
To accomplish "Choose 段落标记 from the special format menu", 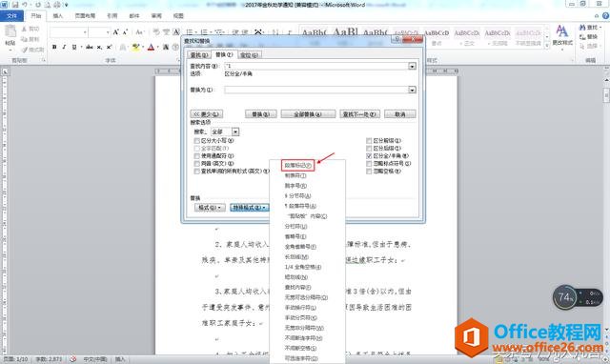I will click(x=298, y=165).
